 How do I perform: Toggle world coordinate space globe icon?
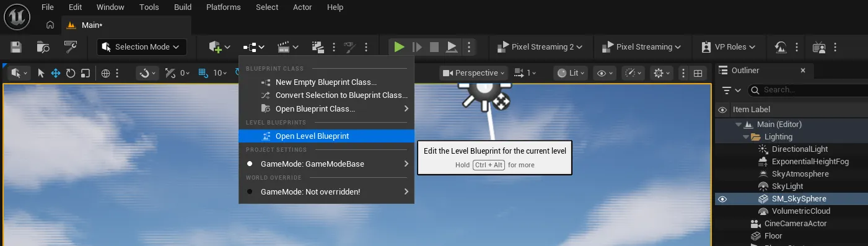106,73
